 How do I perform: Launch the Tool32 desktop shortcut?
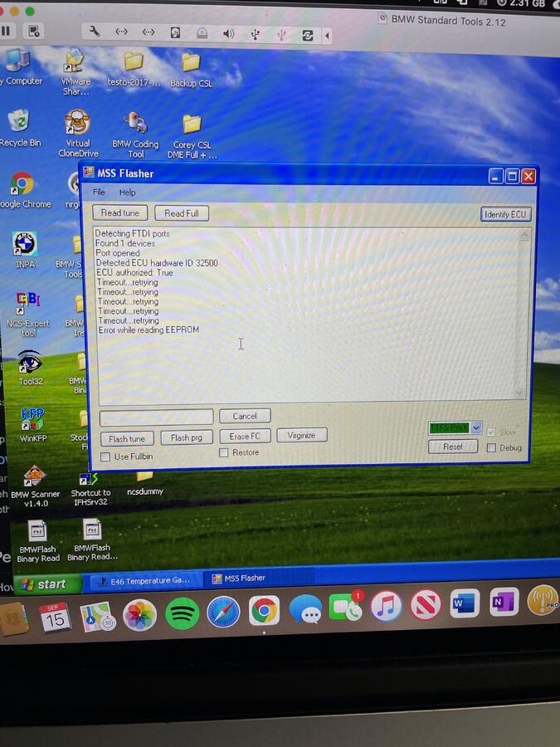tap(30, 364)
